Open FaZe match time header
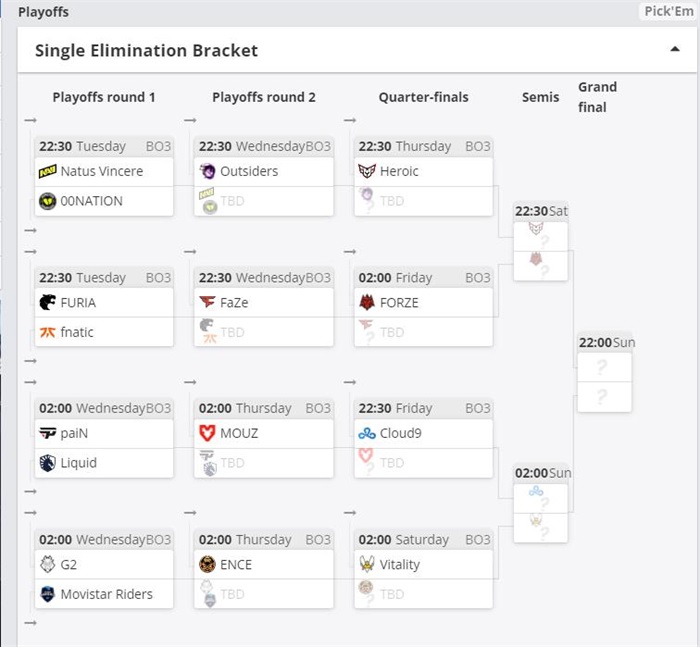Screen dimensions: 700x647 (x=264, y=278)
